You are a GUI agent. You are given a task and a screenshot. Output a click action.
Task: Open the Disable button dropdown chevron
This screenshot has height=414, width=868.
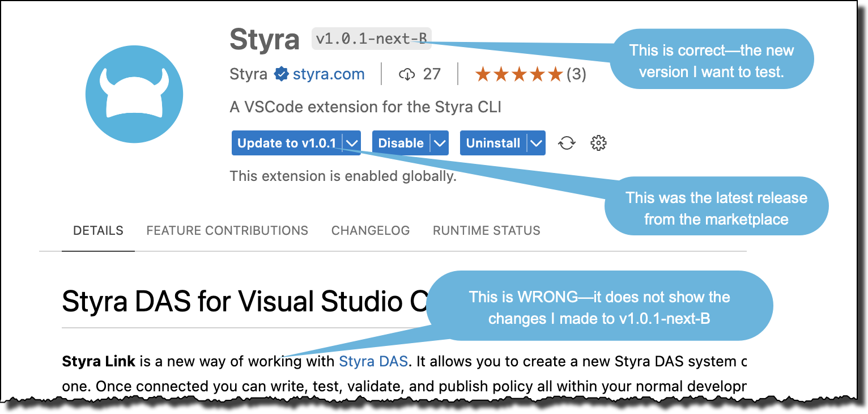[x=441, y=143]
